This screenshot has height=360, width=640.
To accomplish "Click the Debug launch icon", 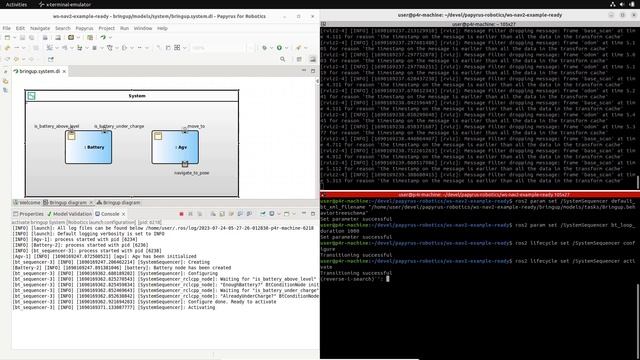I will pyautogui.click(x=264, y=48).
